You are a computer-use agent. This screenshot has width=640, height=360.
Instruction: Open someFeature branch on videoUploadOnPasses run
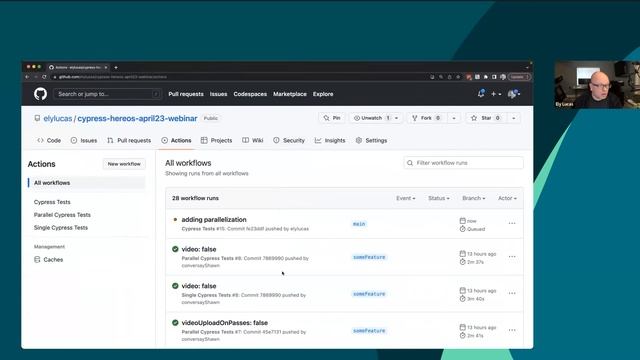(x=369, y=331)
